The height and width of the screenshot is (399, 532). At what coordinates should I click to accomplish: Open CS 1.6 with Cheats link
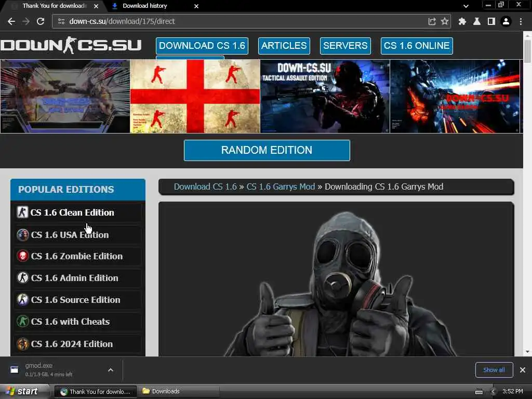point(70,321)
